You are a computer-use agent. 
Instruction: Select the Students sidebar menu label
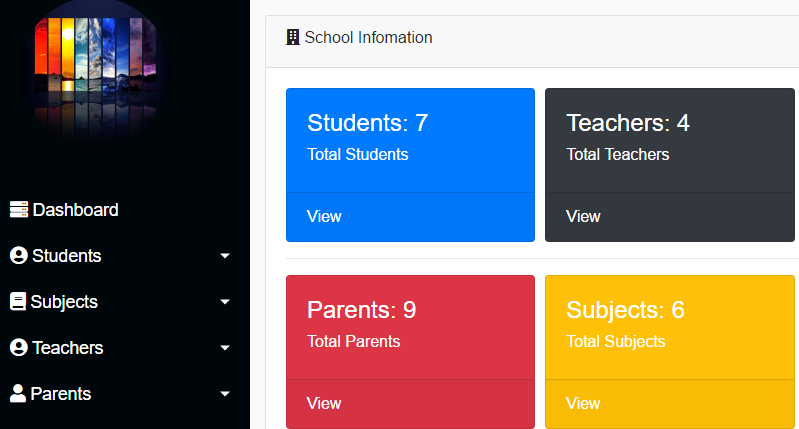click(x=67, y=256)
